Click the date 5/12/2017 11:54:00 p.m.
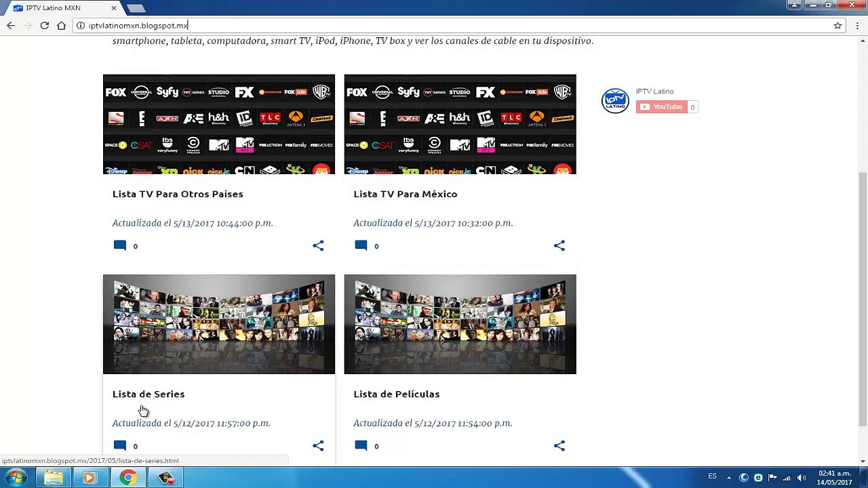868x488 pixels. coord(463,423)
